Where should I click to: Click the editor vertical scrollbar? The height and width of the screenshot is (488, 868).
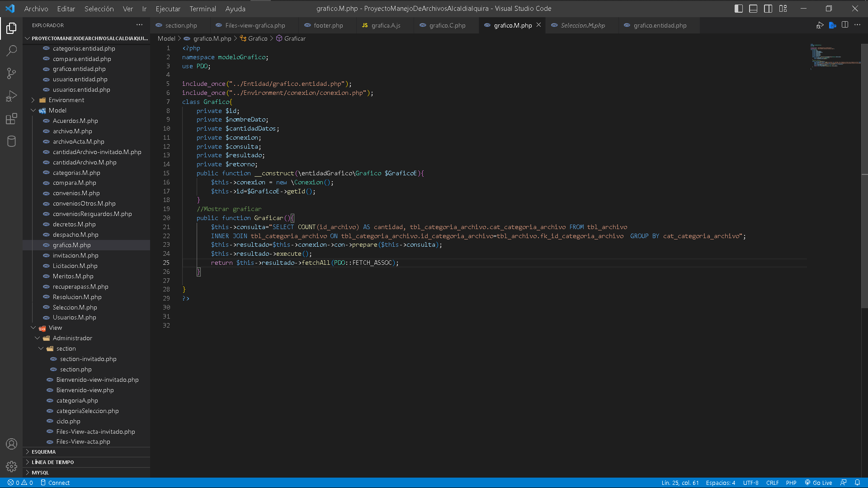[864, 176]
